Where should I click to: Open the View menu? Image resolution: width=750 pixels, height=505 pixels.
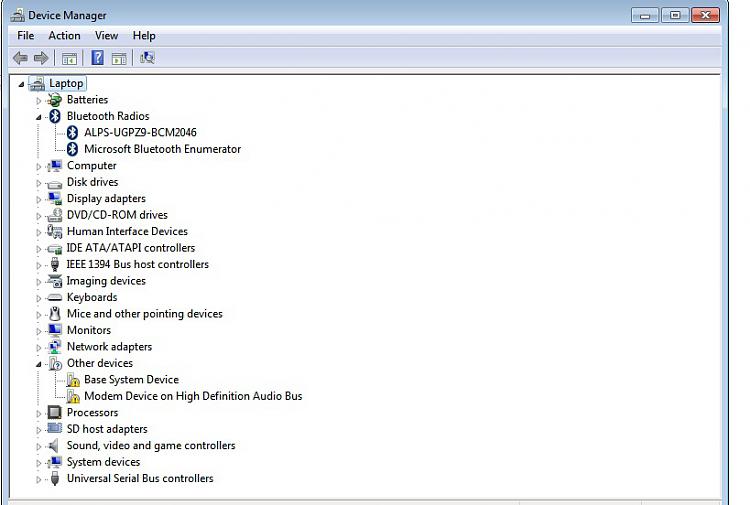point(106,35)
